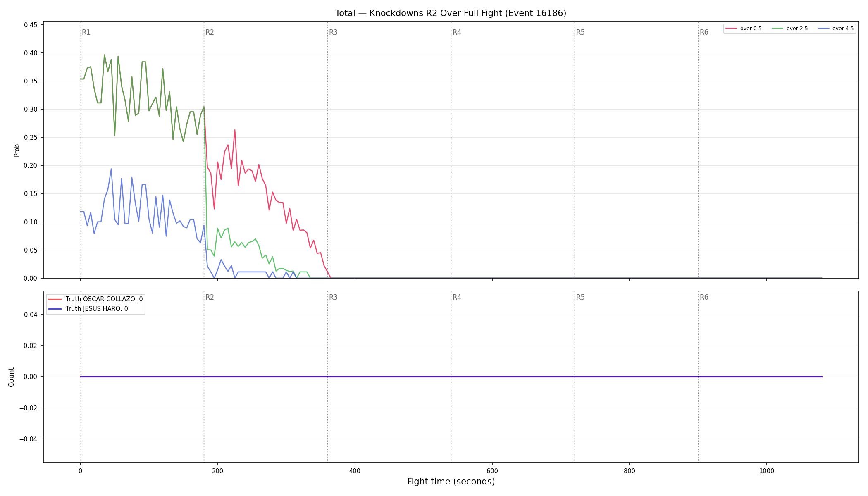The width and height of the screenshot is (868, 496).
Task: Click the R4 round label in top chart
Action: point(457,32)
